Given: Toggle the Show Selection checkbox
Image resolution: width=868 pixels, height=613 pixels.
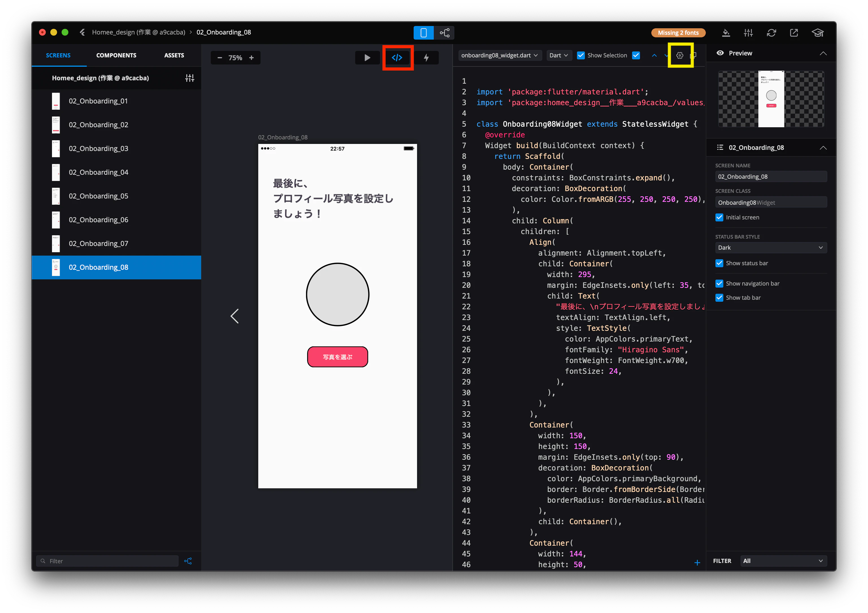Looking at the screenshot, I should coord(581,56).
